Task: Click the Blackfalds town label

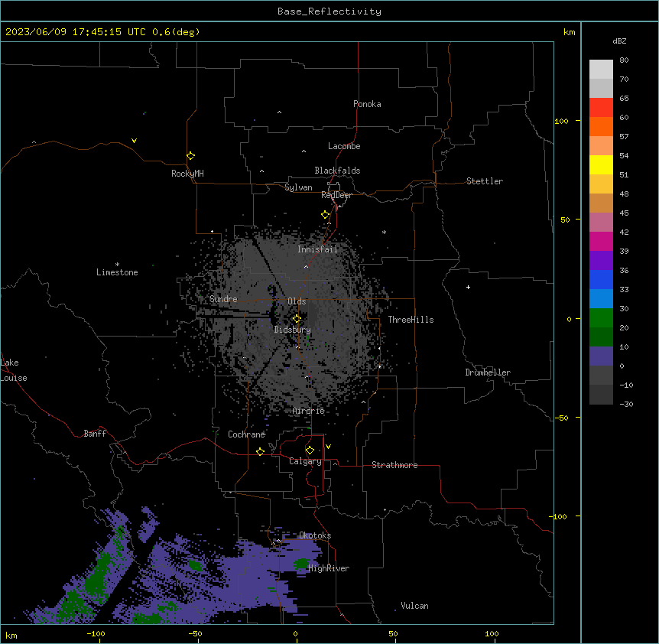Action: tap(337, 171)
